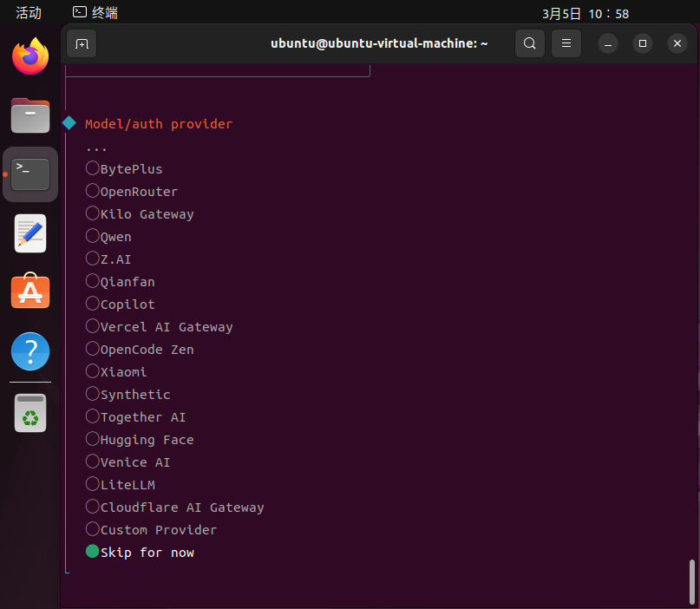Image resolution: width=700 pixels, height=609 pixels.
Task: Select the LiteLLM radio option
Action: point(120,484)
